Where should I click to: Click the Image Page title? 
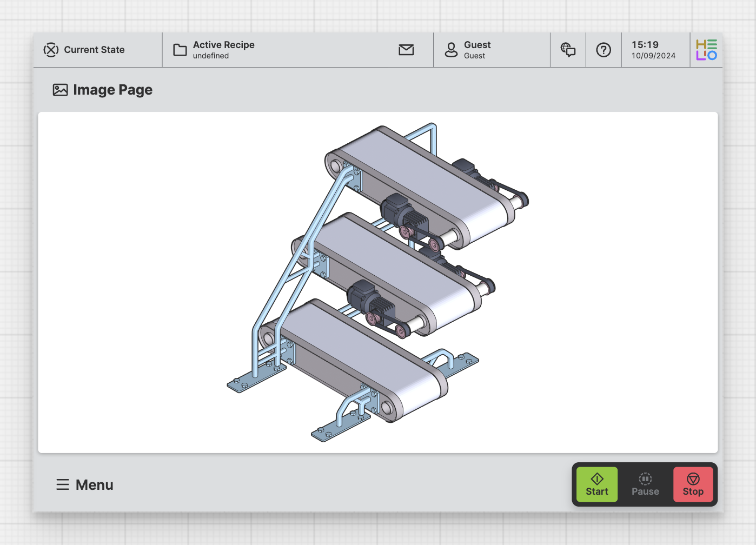[112, 90]
